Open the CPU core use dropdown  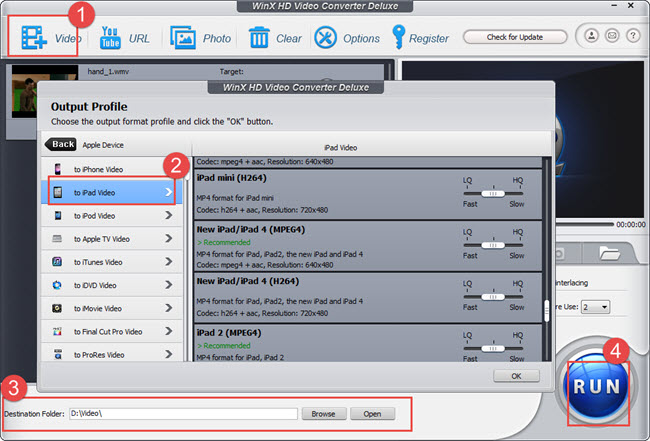point(595,307)
